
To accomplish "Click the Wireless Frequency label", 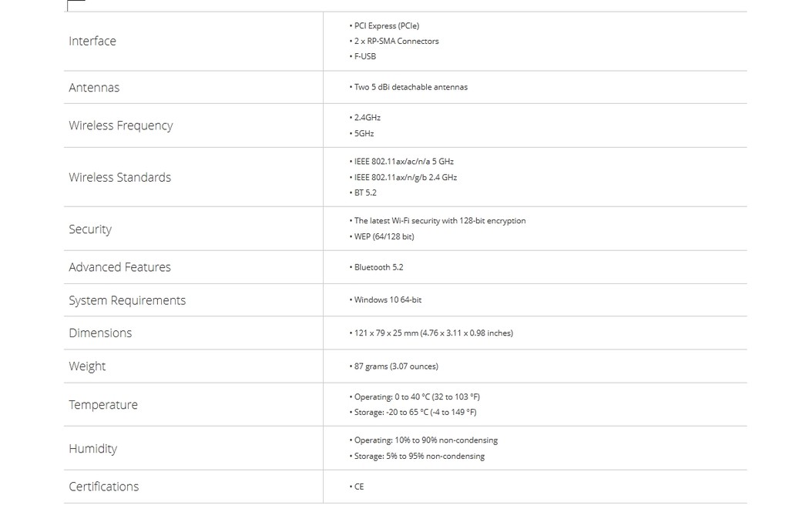I will [x=120, y=125].
